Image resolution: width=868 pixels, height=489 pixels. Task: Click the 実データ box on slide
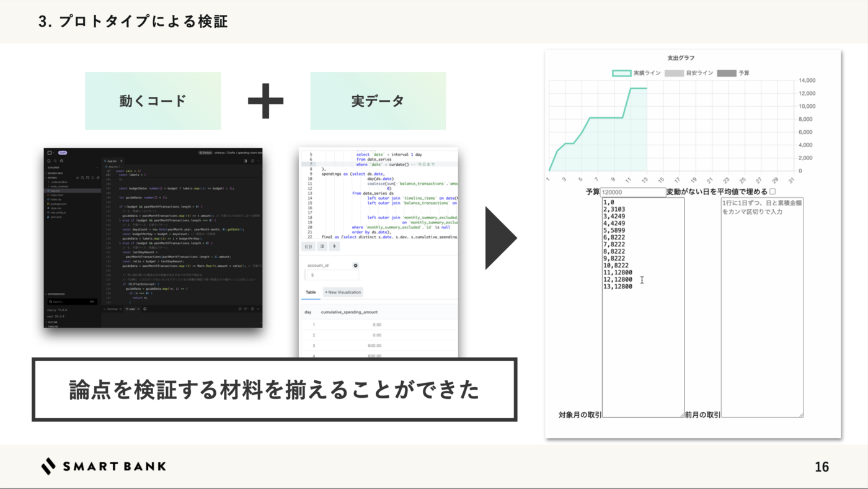coord(378,101)
